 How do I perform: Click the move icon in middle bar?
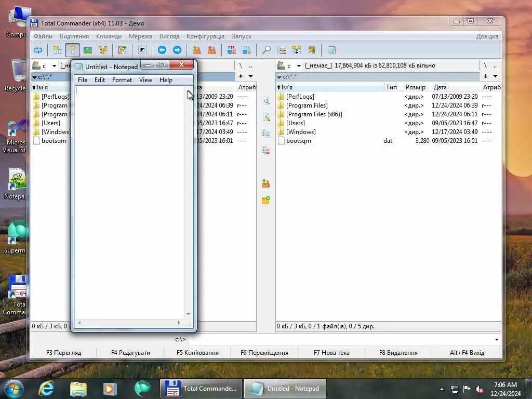coord(267,150)
